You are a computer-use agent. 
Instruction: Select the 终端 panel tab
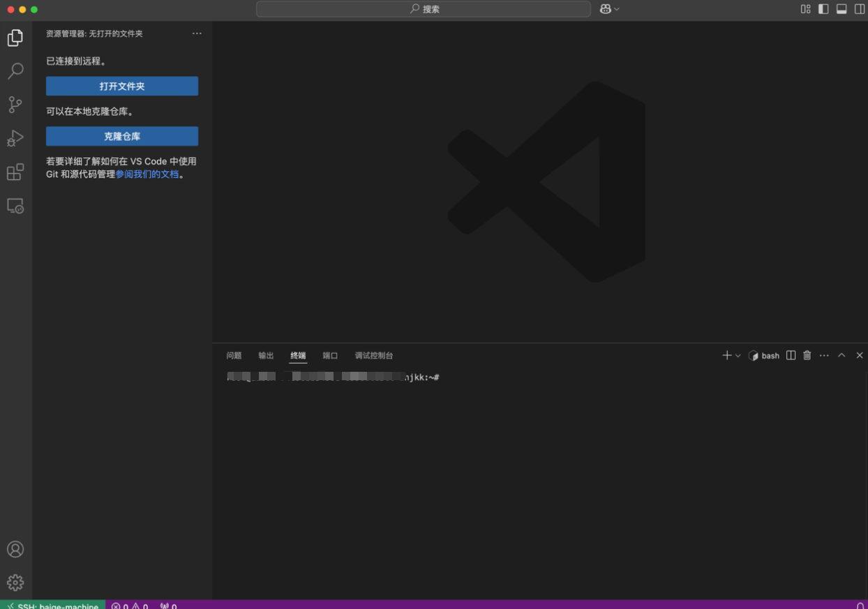298,356
